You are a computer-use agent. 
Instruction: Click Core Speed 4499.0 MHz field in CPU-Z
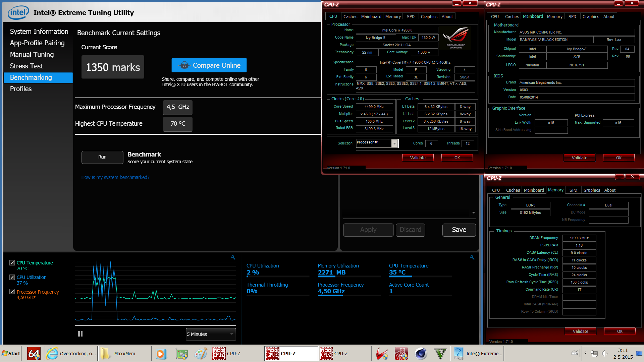374,107
